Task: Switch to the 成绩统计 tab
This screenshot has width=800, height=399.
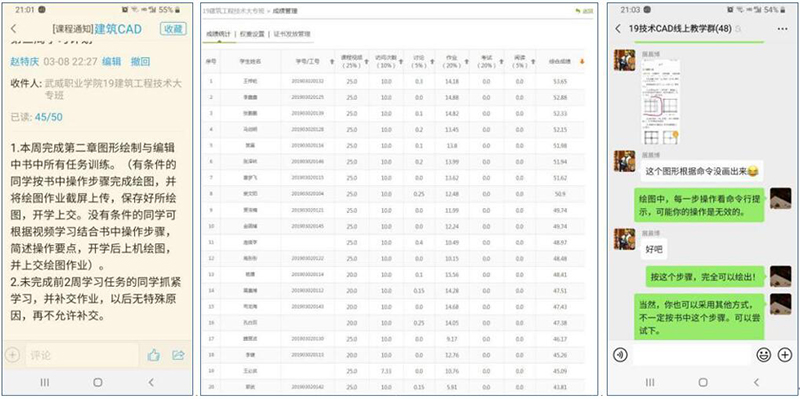Action: click(x=218, y=34)
